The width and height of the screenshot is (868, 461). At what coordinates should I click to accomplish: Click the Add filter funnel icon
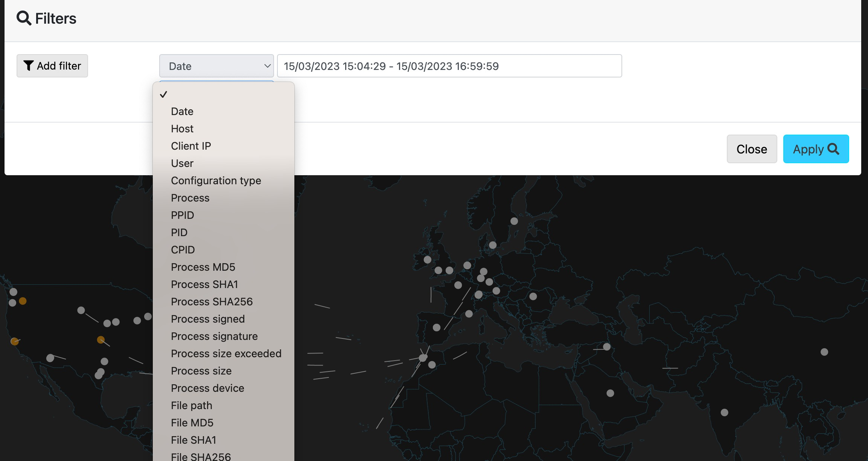[28, 66]
